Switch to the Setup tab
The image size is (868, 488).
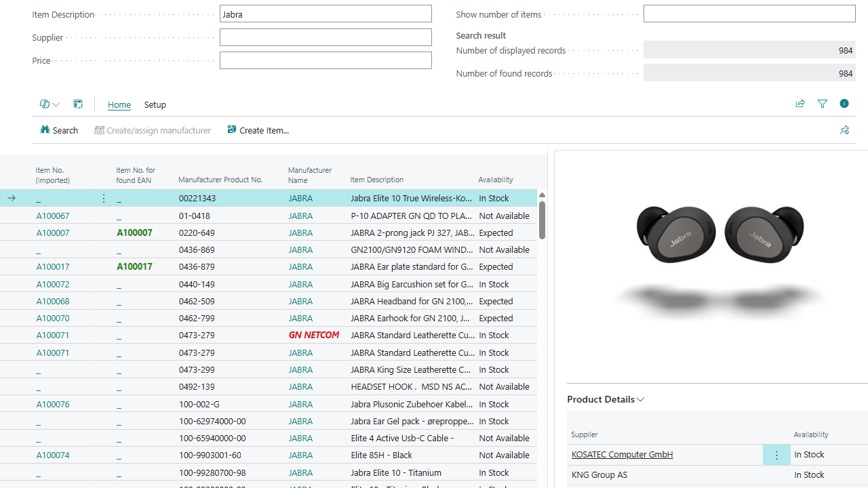pyautogui.click(x=155, y=104)
